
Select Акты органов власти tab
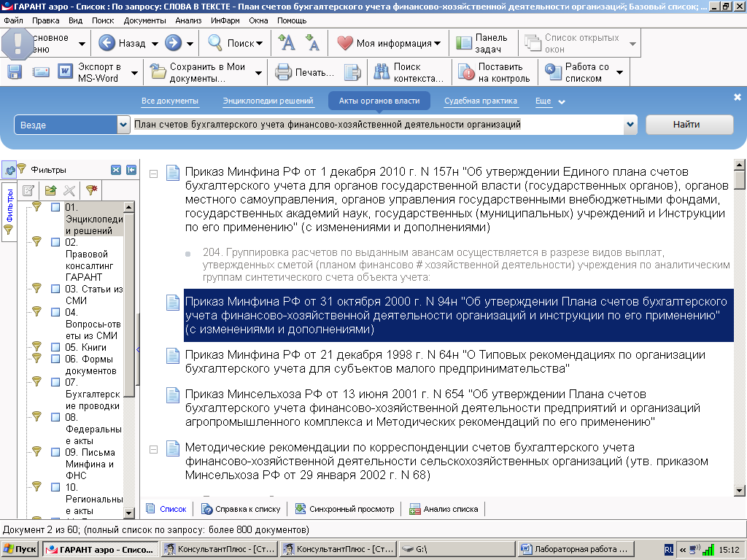click(379, 101)
